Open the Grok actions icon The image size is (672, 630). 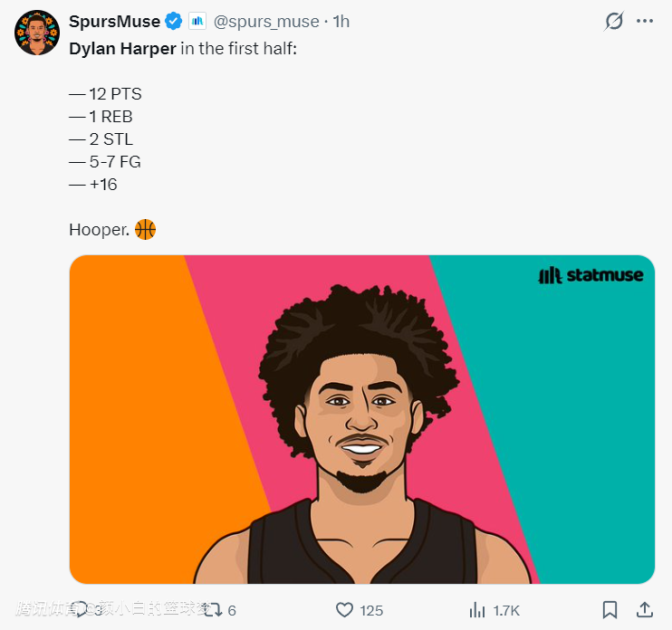click(614, 21)
